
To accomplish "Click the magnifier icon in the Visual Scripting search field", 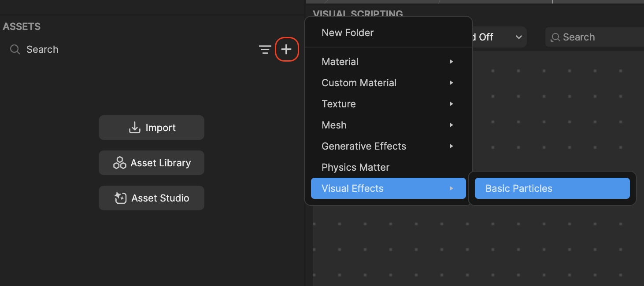I will tap(555, 37).
